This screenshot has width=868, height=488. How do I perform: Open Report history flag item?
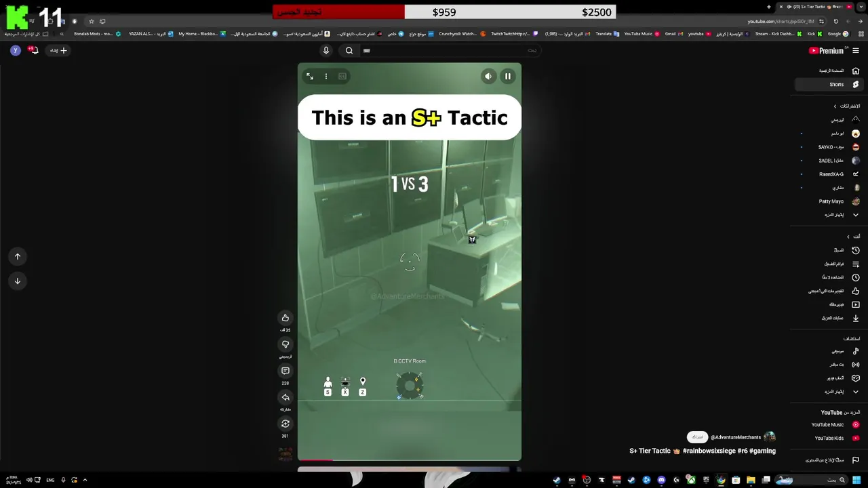pos(831,460)
